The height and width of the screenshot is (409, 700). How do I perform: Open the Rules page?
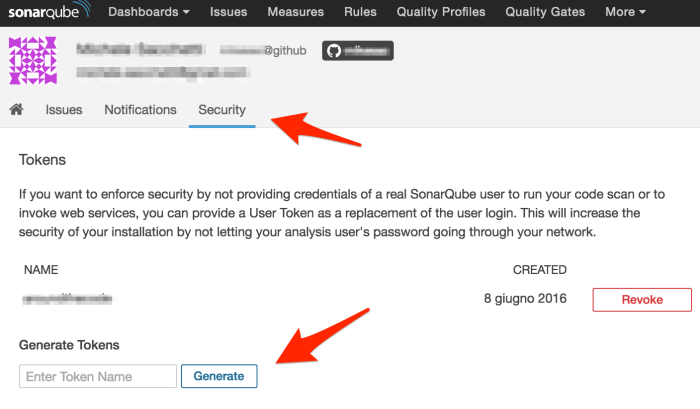pos(360,12)
